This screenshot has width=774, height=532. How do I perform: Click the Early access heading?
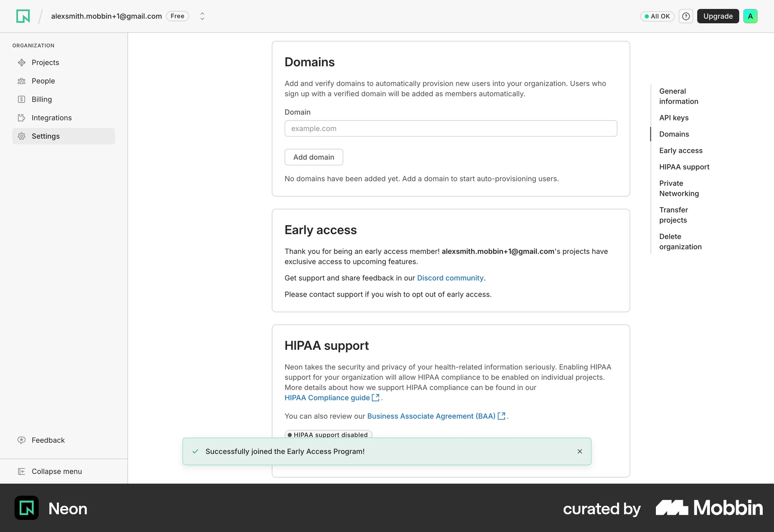[x=320, y=230]
